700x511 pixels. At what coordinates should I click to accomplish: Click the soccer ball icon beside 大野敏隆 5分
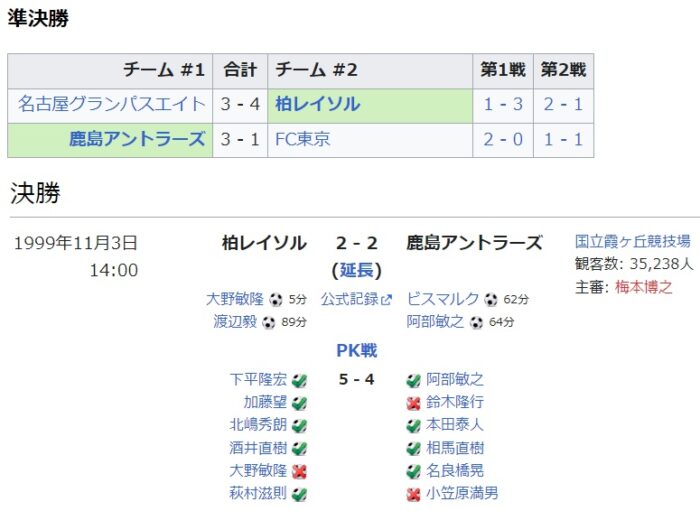(x=276, y=299)
